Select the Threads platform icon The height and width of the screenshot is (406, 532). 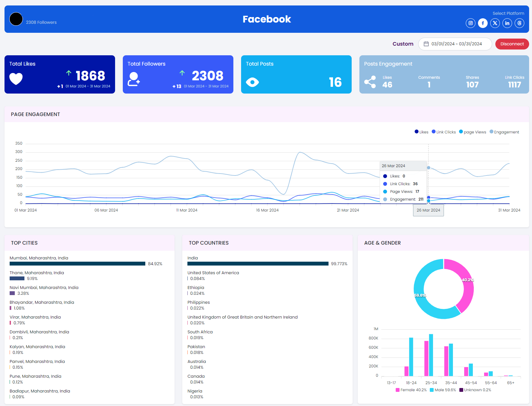pos(519,23)
